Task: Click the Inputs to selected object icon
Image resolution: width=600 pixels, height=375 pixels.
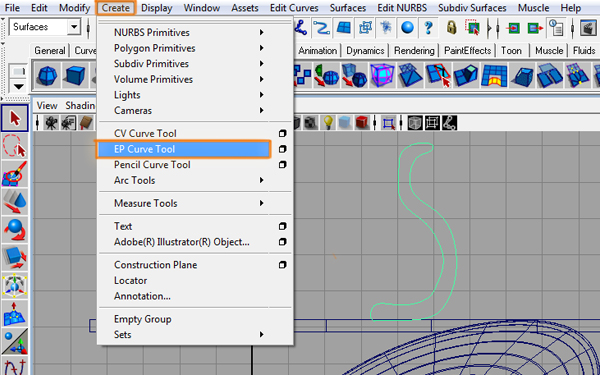Action: 513,28
